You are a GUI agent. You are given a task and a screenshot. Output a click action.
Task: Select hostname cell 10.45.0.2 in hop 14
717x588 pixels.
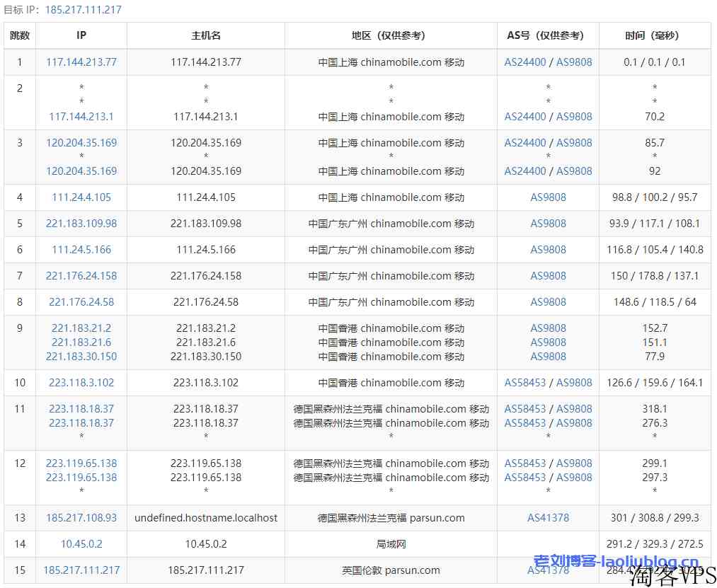click(206, 544)
